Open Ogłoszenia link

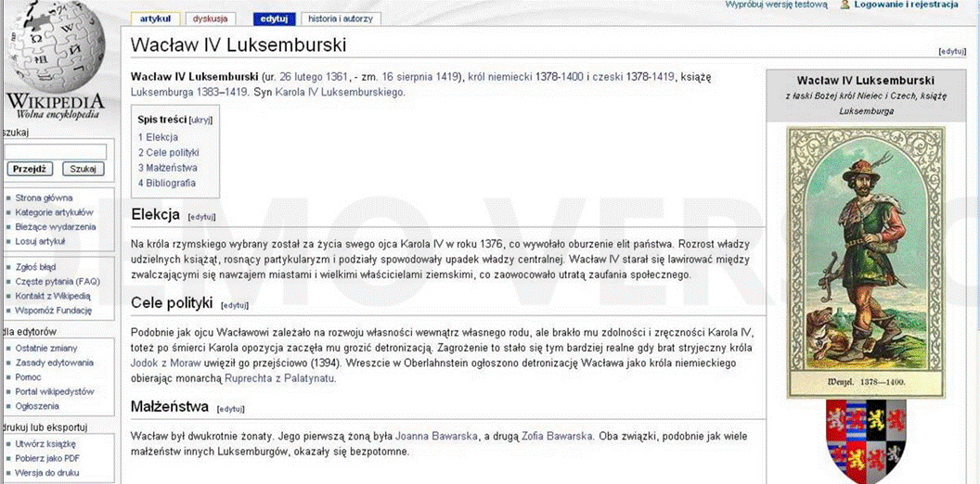click(x=37, y=406)
